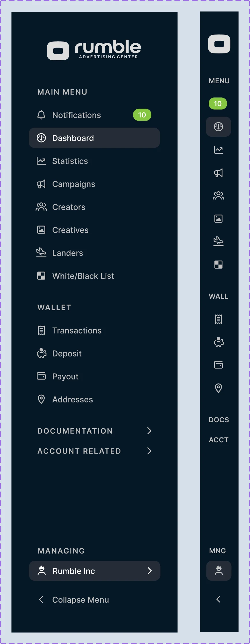This screenshot has width=250, height=644.
Task: Click the checkered icon beside White/Black List
Action: pos(41,276)
